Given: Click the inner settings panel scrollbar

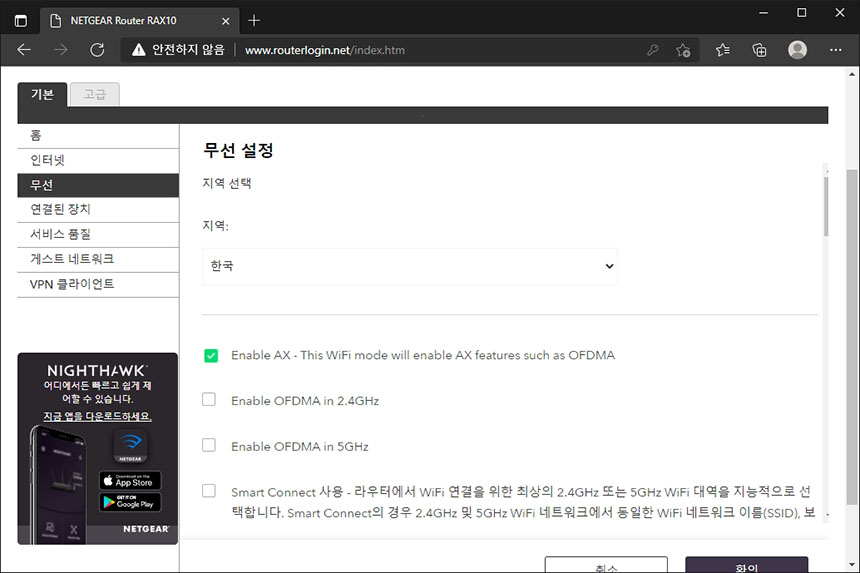Looking at the screenshot, I should point(826,206).
